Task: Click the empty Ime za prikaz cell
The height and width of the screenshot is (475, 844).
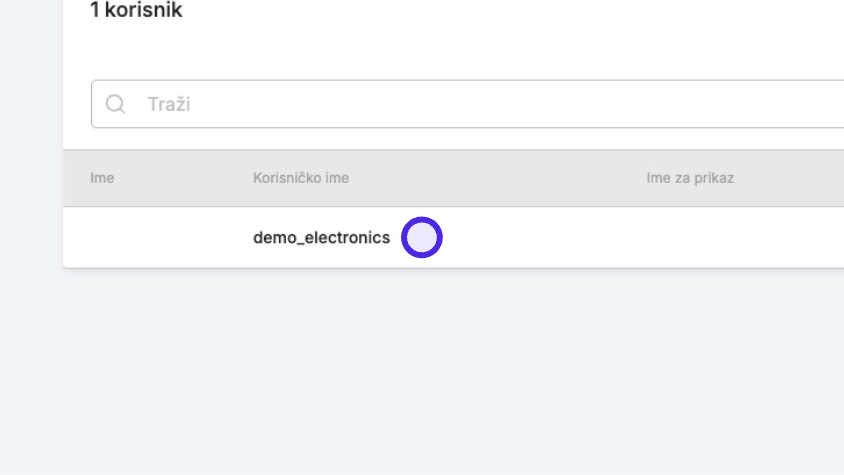Action: click(745, 238)
